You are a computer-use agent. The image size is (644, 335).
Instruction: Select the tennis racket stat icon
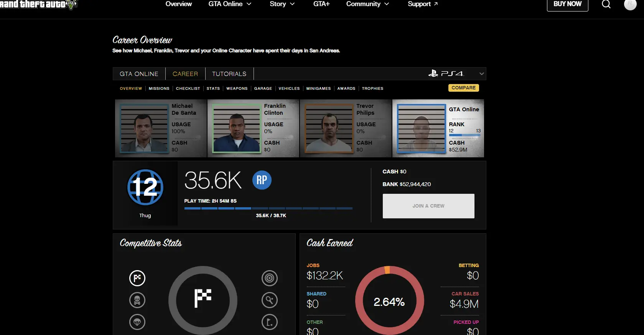(270, 300)
